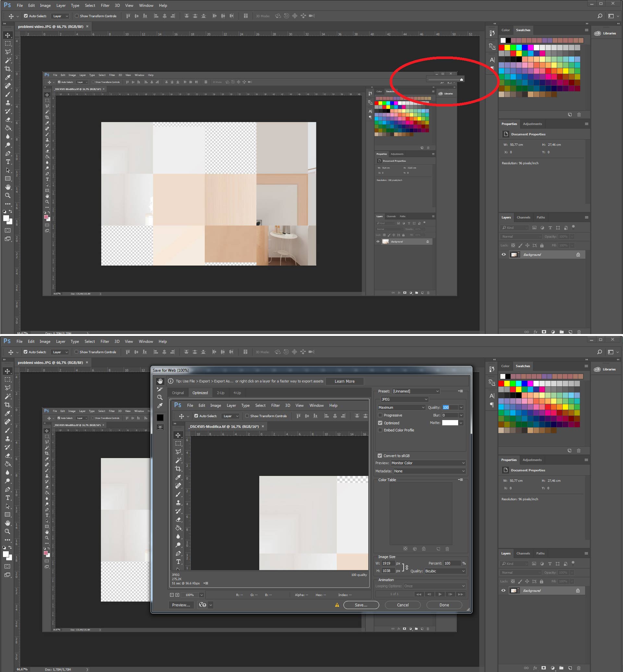Expand the Metadata dropdown set to None
Viewport: 623px width, 672px height.
pyautogui.click(x=428, y=471)
